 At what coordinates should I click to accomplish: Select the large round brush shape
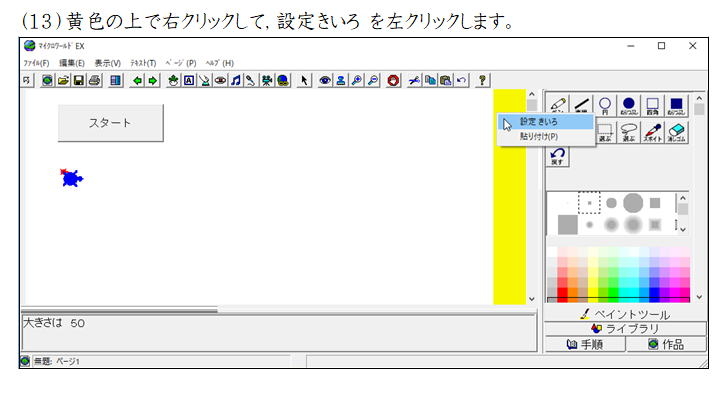(633, 203)
